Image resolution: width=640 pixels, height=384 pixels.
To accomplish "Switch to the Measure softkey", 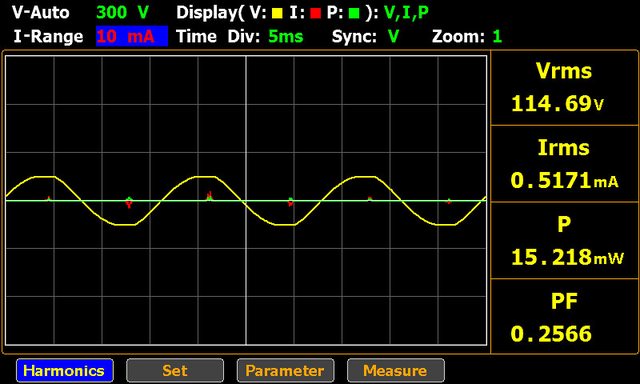I will pos(396,370).
